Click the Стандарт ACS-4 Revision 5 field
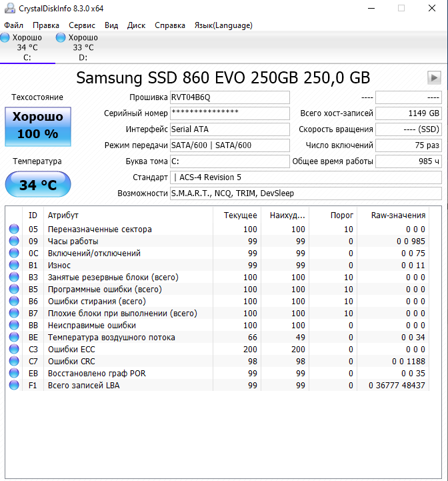The width and height of the screenshot is (448, 481). tap(306, 177)
